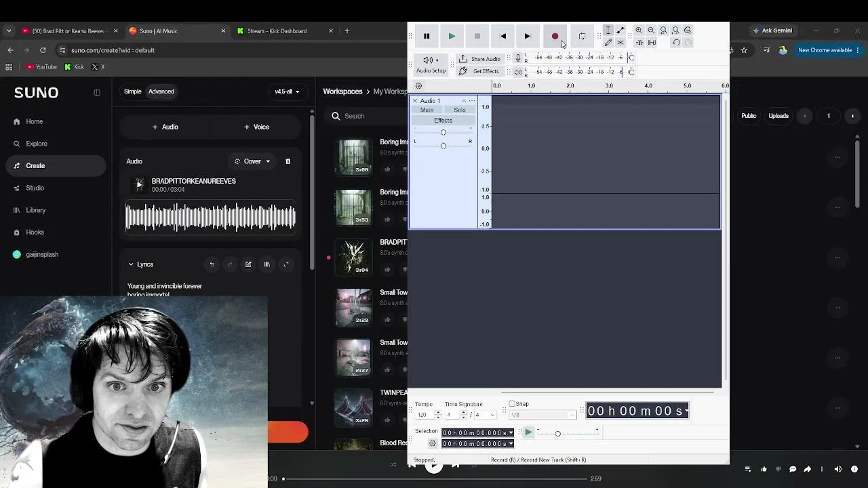The width and height of the screenshot is (868, 488).
Task: Reload the Suno page
Action: coord(43,50)
